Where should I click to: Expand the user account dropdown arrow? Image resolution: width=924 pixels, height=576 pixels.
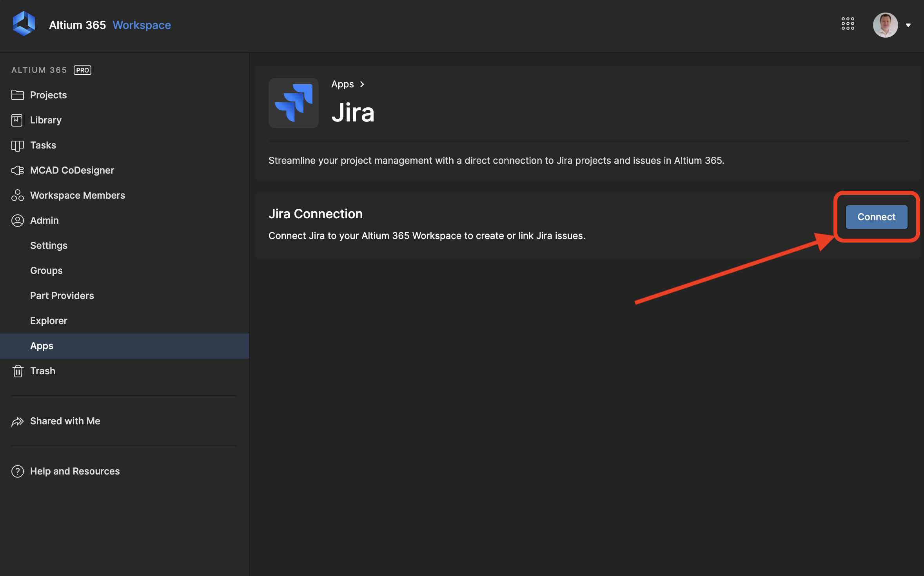point(908,25)
